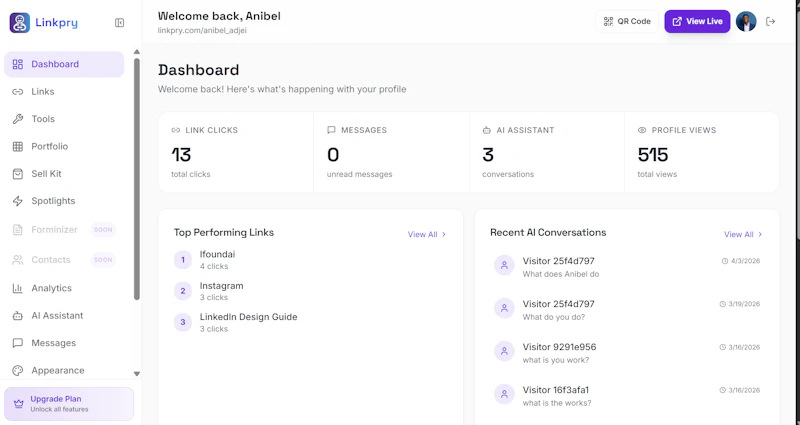View all Top Performing Links
The width and height of the screenshot is (800, 425).
427,235
